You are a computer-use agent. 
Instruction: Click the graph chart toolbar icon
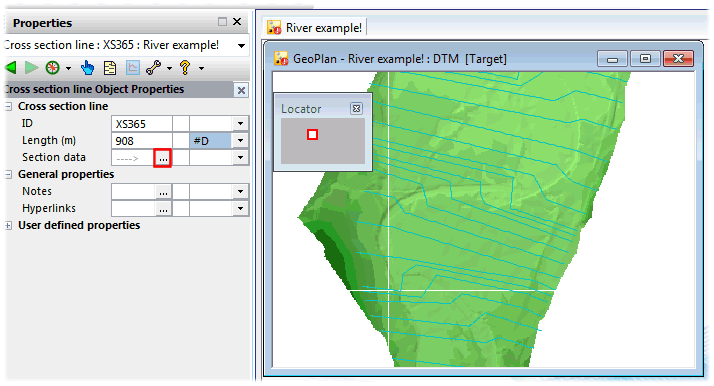click(x=133, y=68)
